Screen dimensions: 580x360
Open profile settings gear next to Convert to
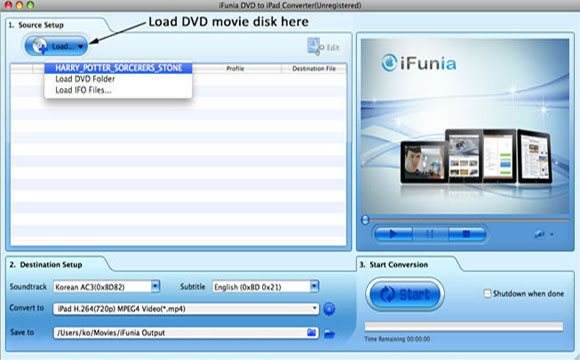329,309
